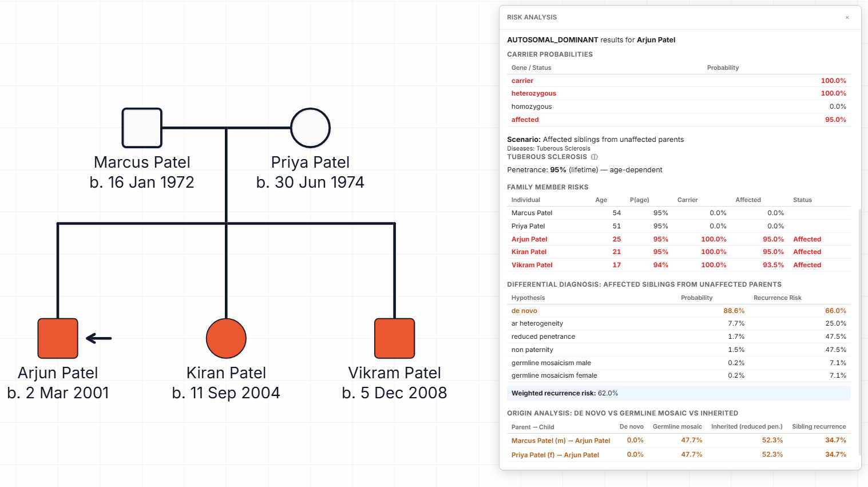The image size is (868, 487).
Task: Select Kiran Patel's affected circle symbol
Action: (226, 338)
